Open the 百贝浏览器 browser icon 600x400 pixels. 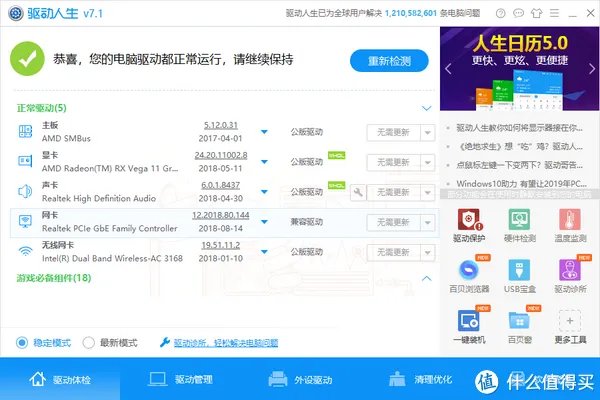tap(469, 270)
